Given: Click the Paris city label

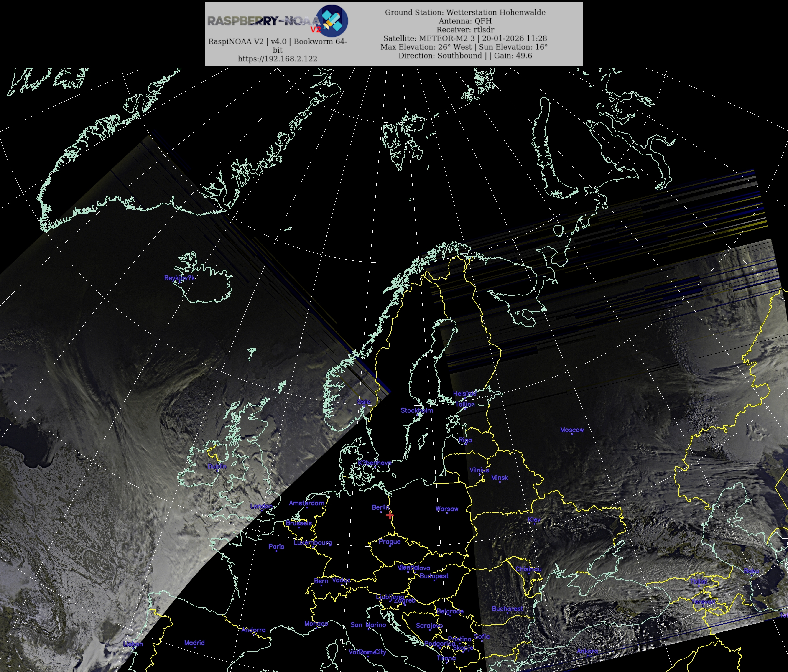Looking at the screenshot, I should [276, 547].
